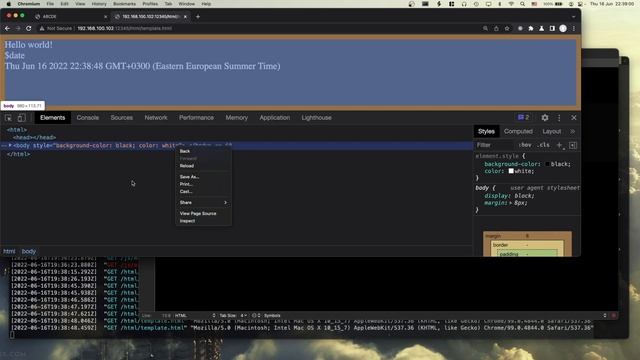Image resolution: width=640 pixels, height=360 pixels.
Task: Toggle the device toolbar icon in DevTools
Action: 21,118
